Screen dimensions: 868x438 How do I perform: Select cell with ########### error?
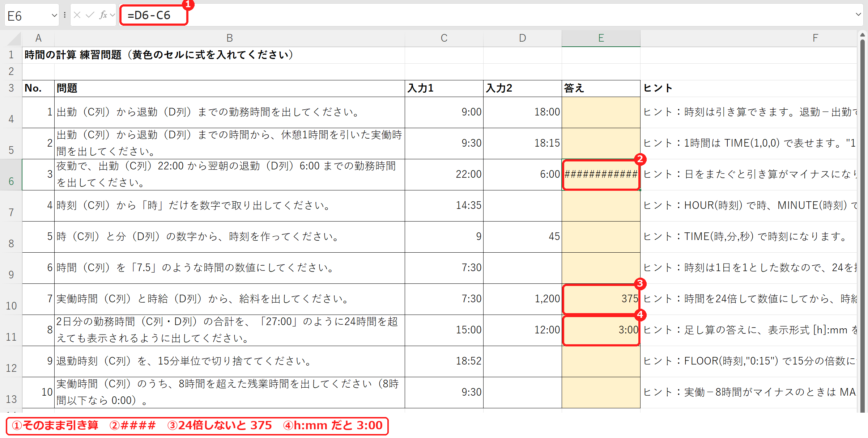(601, 175)
